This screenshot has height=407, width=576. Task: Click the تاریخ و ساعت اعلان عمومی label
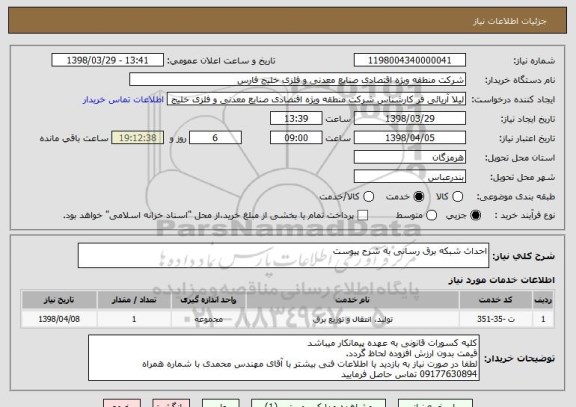click(221, 61)
